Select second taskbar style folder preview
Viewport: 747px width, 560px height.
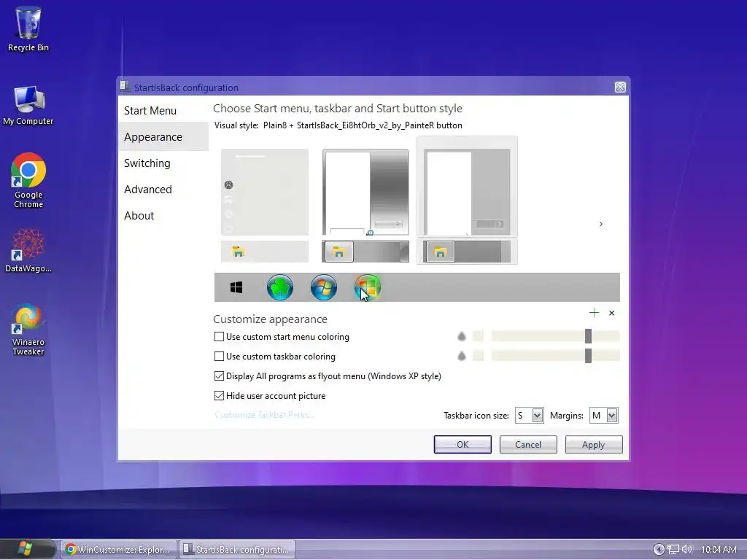point(365,252)
